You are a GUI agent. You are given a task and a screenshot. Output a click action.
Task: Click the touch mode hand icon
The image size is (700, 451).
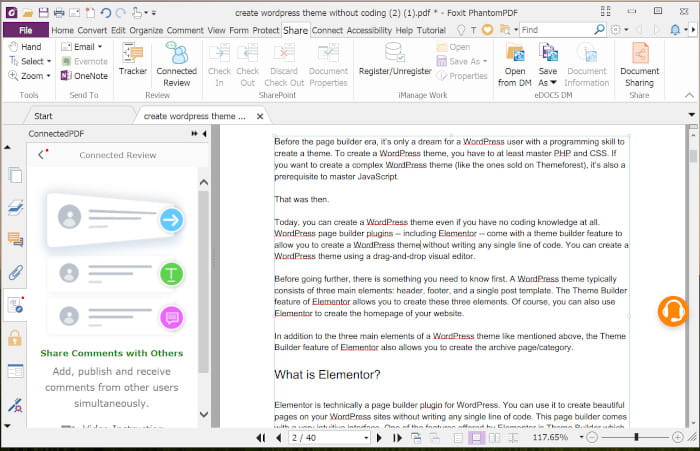tap(136, 13)
